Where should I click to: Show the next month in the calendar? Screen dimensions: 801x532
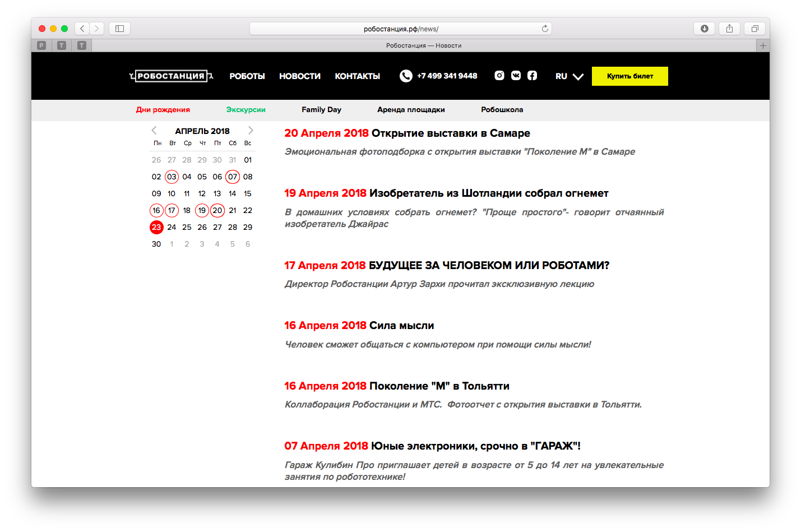point(251,131)
